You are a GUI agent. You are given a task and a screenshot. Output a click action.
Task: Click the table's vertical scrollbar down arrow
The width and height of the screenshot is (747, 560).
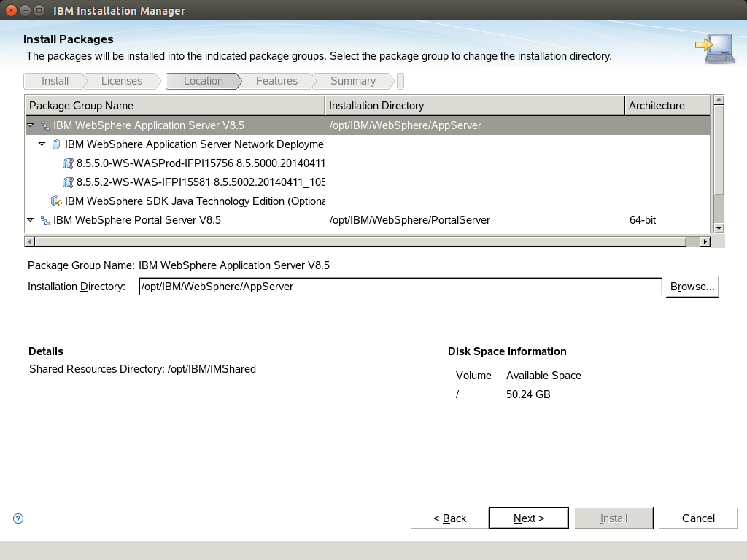(719, 228)
